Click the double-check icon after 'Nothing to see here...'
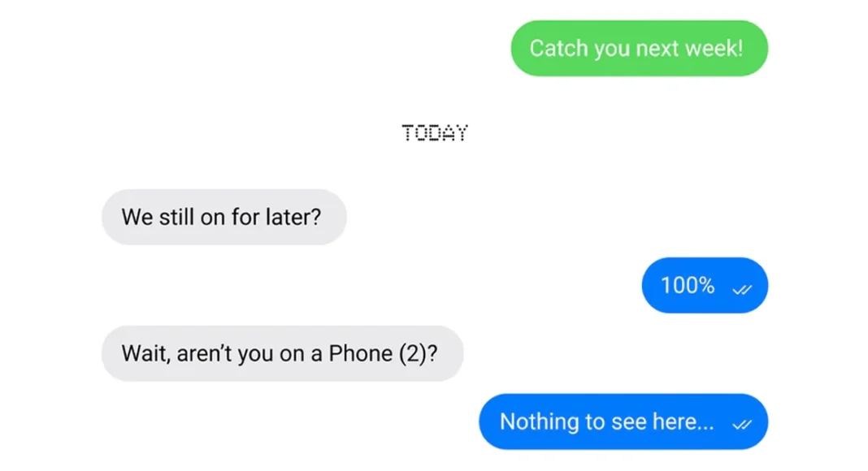Viewport: 868px width, 471px height. [x=742, y=425]
